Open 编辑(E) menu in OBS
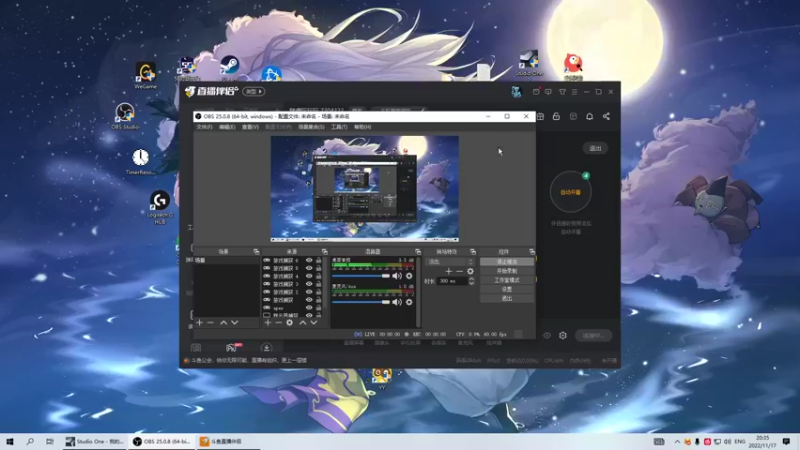The image size is (800, 450). click(x=227, y=127)
